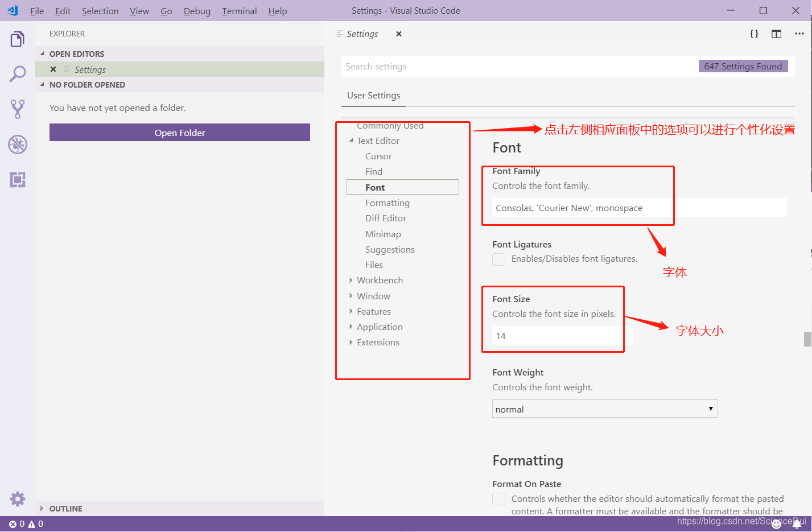Screen dimensions: 812x532
Task: Click the feedback smiley in status bar
Action: click(776, 524)
